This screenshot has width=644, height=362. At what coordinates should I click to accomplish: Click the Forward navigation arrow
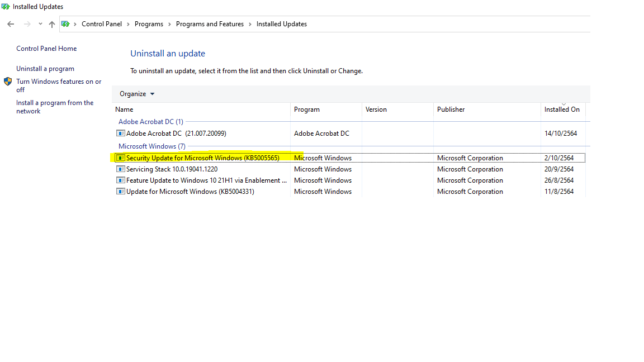tap(27, 24)
